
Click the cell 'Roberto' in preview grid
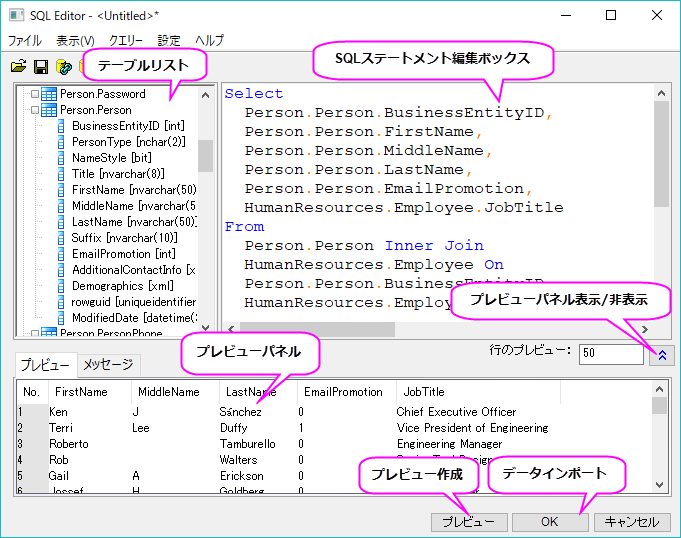tap(69, 444)
